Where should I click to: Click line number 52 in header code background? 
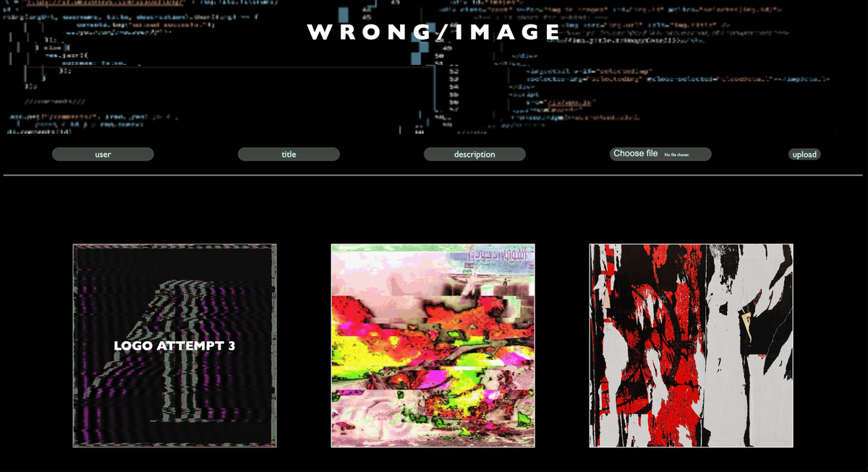point(454,72)
